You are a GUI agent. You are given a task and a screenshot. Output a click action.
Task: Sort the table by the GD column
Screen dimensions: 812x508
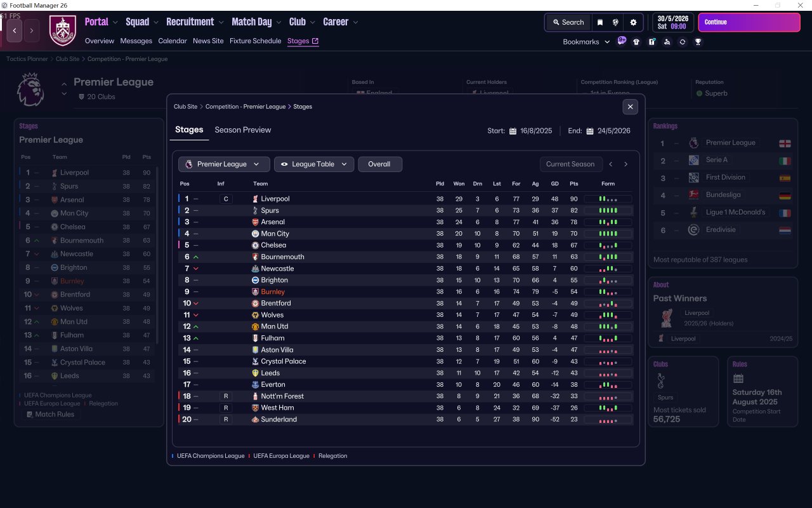click(x=555, y=184)
